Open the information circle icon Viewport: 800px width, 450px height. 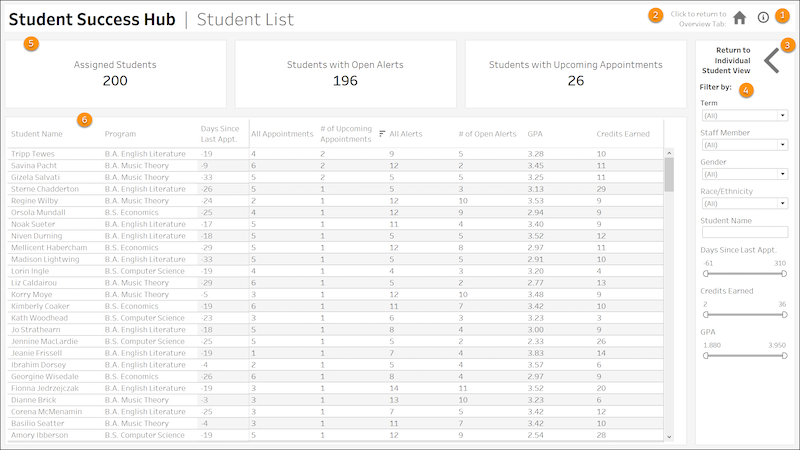(x=763, y=17)
